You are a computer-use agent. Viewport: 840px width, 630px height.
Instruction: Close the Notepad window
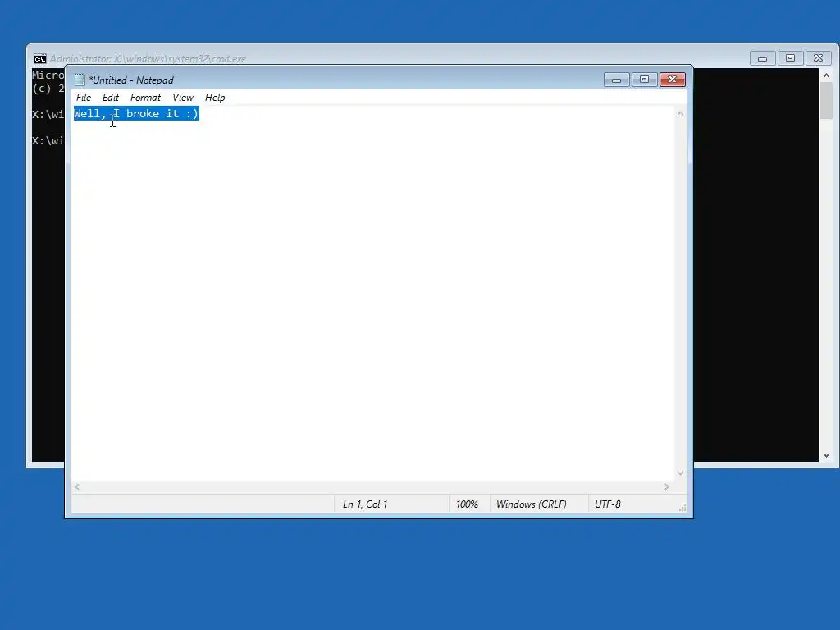(x=673, y=80)
